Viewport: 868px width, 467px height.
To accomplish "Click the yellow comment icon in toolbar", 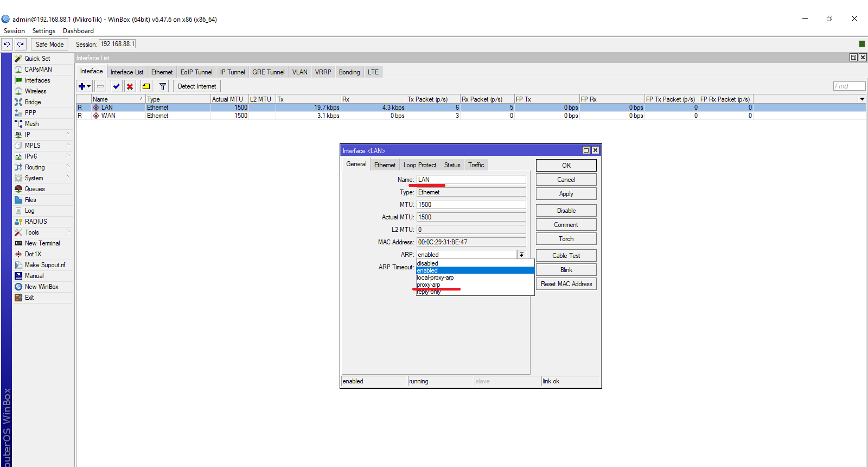I will point(146,86).
